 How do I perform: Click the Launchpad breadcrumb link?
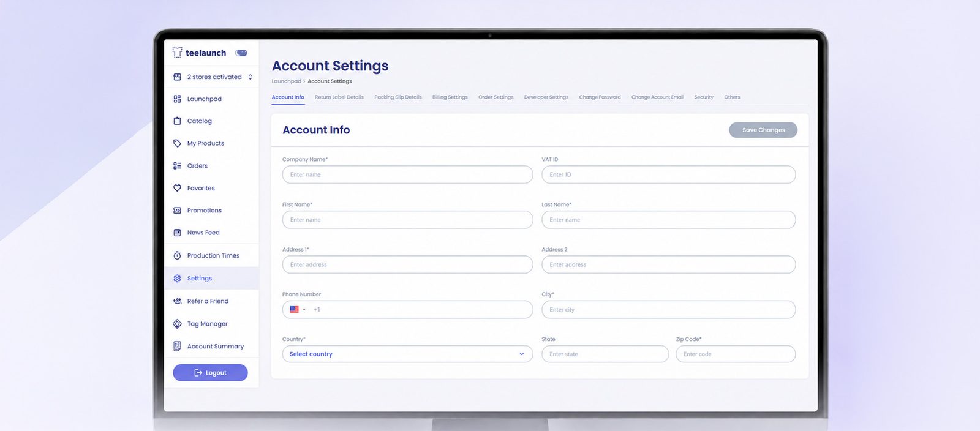pos(286,81)
